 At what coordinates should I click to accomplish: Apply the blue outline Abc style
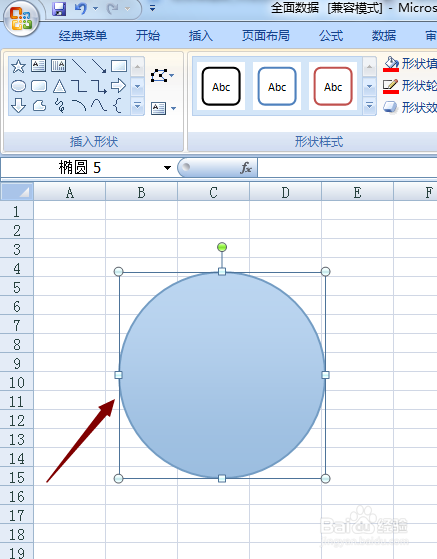[x=277, y=86]
